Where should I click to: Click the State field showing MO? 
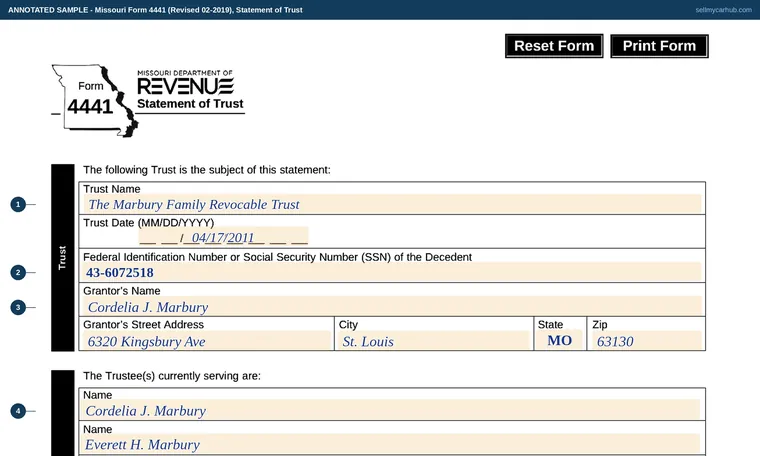point(560,340)
